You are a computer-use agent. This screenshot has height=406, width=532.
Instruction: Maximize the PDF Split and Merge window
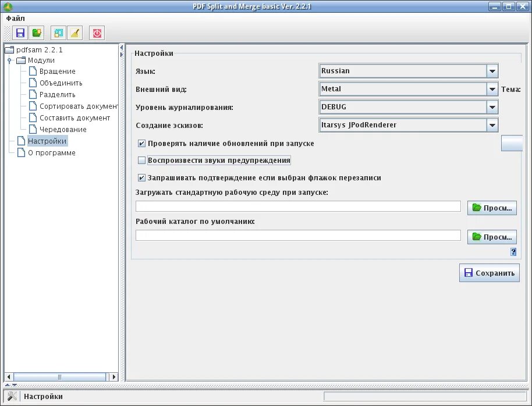tap(509, 6)
